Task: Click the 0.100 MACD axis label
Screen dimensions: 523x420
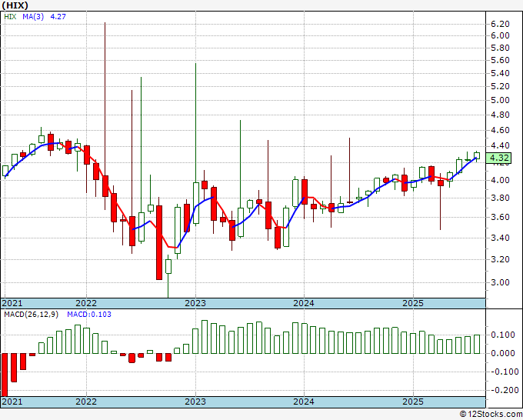Action: tap(503, 335)
